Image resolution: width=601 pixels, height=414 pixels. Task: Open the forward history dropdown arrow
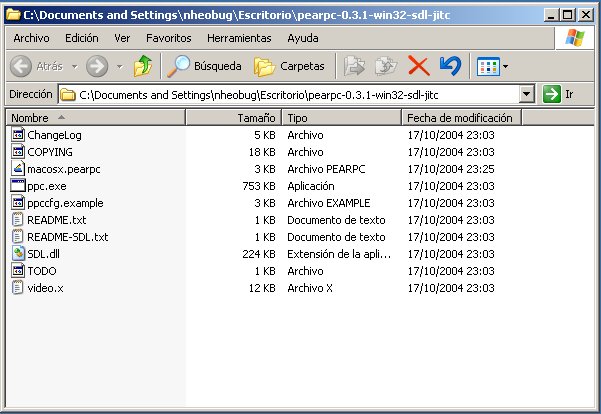point(120,66)
